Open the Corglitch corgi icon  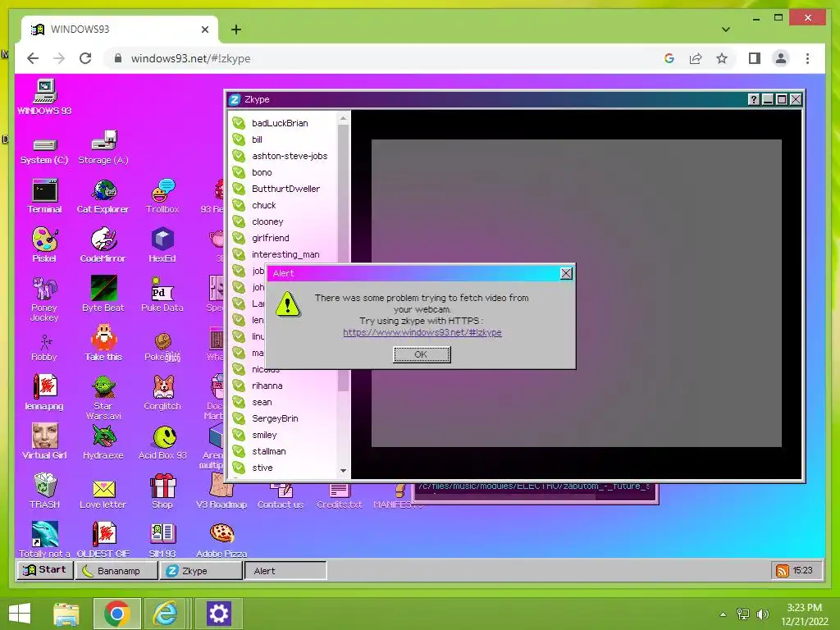tap(162, 393)
